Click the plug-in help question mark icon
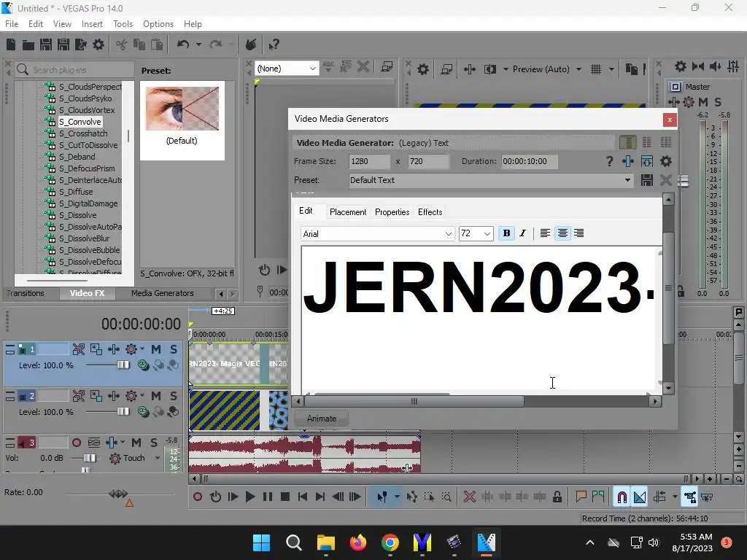This screenshot has width=747, height=560. pos(609,161)
